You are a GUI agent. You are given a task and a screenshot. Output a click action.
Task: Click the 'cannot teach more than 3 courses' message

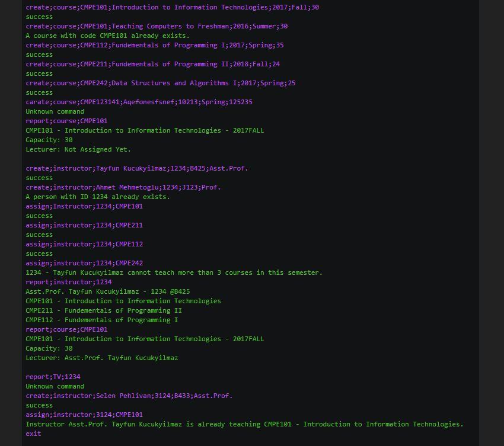point(174,272)
